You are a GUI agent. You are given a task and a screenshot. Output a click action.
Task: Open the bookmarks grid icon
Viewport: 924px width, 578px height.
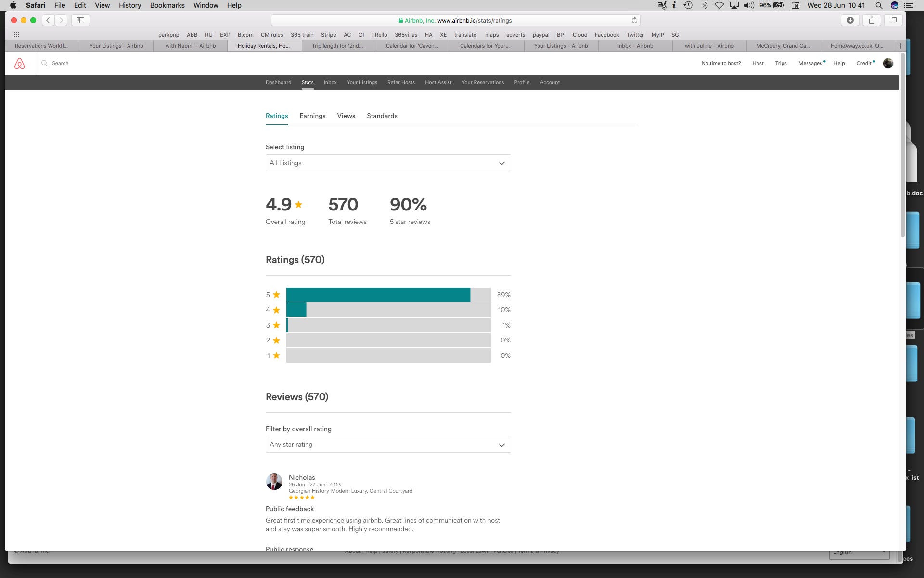16,35
